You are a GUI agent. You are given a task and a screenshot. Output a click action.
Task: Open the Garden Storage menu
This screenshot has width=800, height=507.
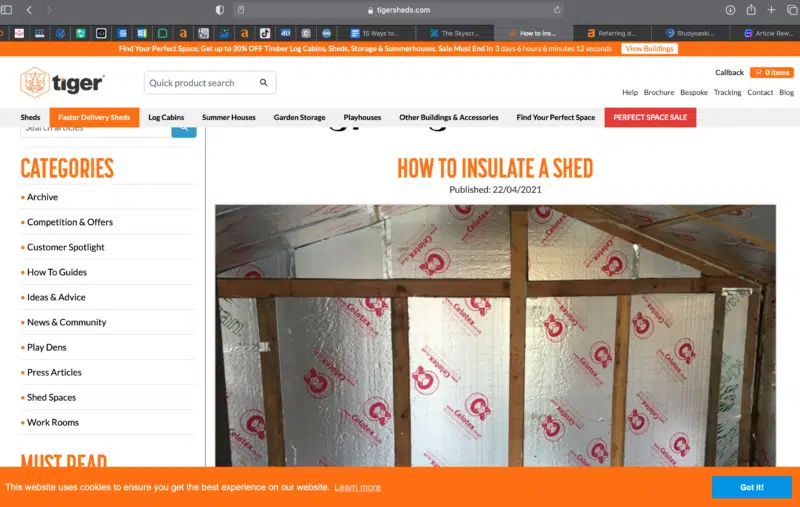299,117
